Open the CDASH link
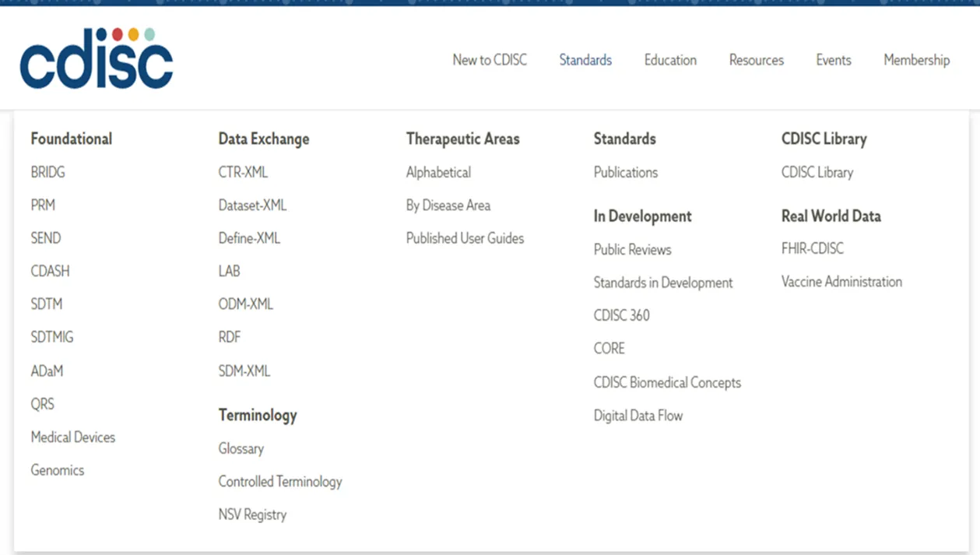980x555 pixels. tap(50, 271)
